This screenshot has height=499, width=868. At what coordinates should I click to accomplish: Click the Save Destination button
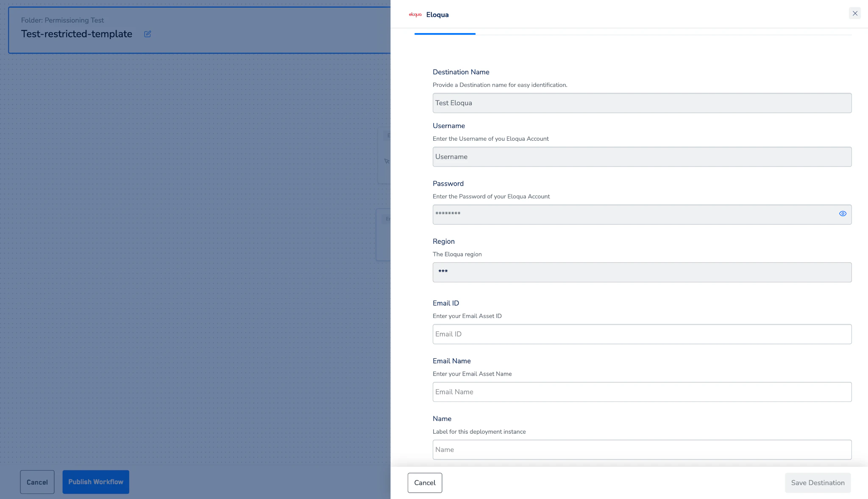(x=818, y=483)
